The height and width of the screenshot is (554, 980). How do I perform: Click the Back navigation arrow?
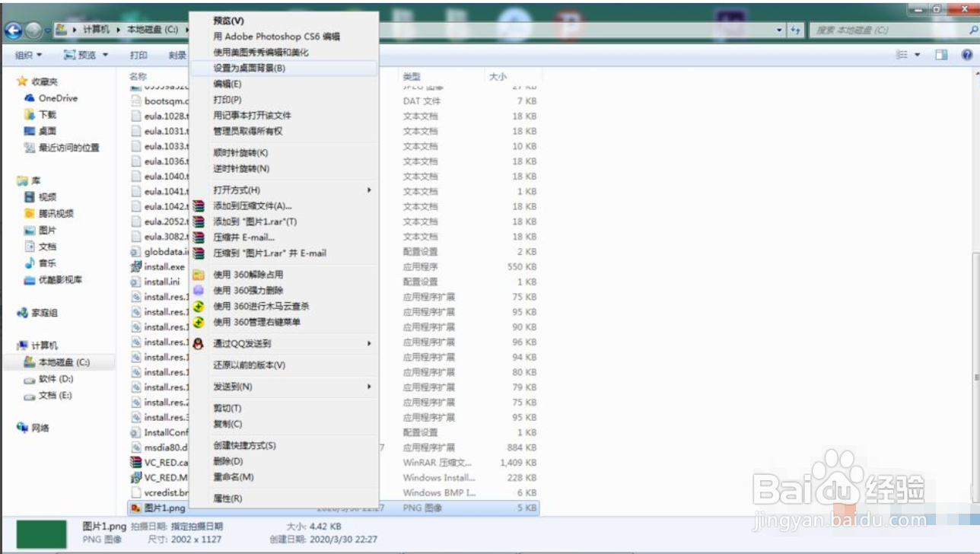(12, 30)
